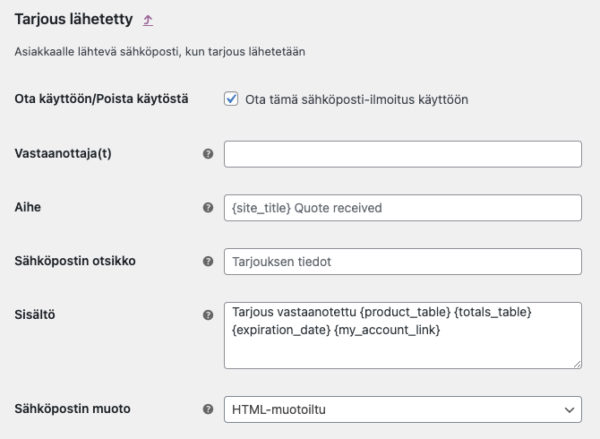This screenshot has width=600, height=439.
Task: Click the Sisältö field label
Action: 35,315
